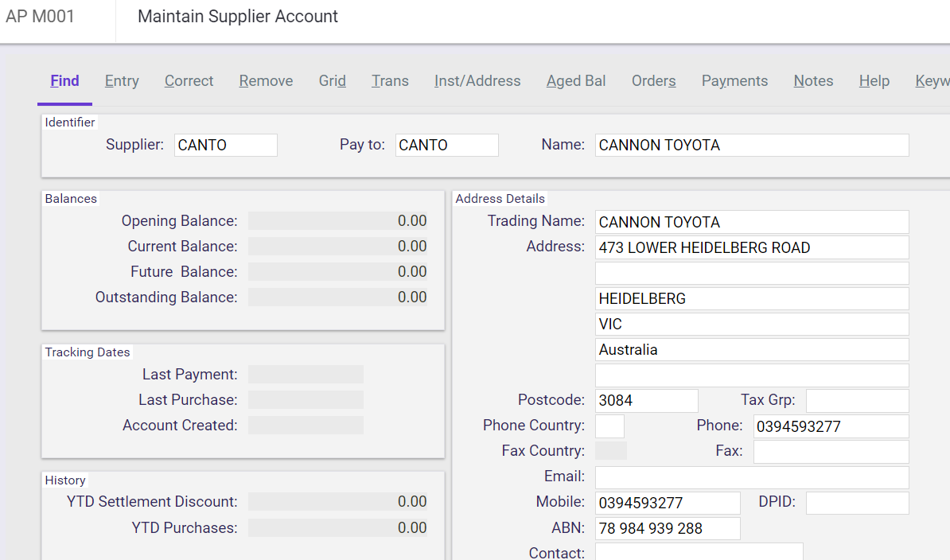Click the Current Balance value field
This screenshot has height=560, width=950.
[x=337, y=247]
